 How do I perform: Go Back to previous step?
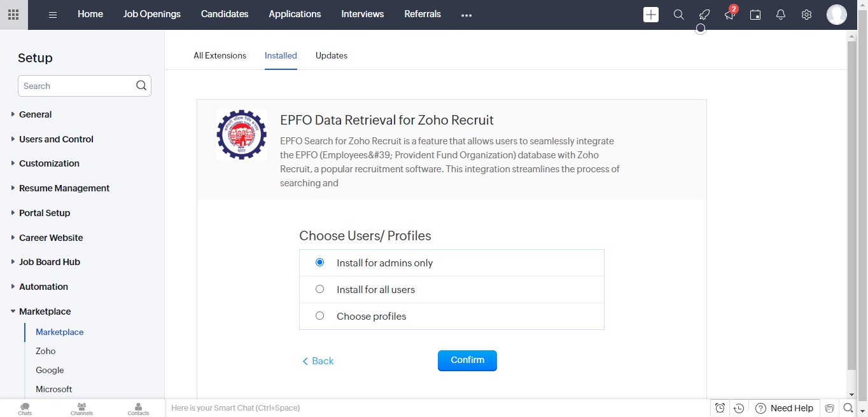pyautogui.click(x=318, y=361)
